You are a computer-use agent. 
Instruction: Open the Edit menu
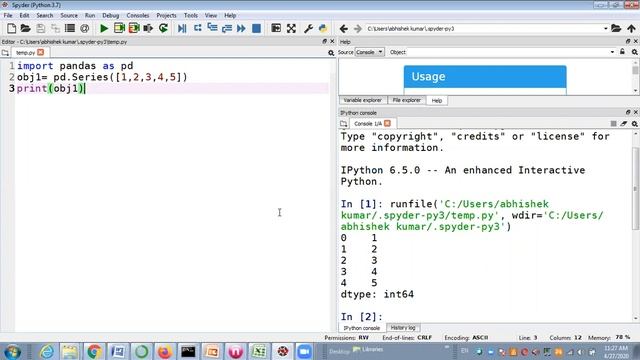[24, 16]
